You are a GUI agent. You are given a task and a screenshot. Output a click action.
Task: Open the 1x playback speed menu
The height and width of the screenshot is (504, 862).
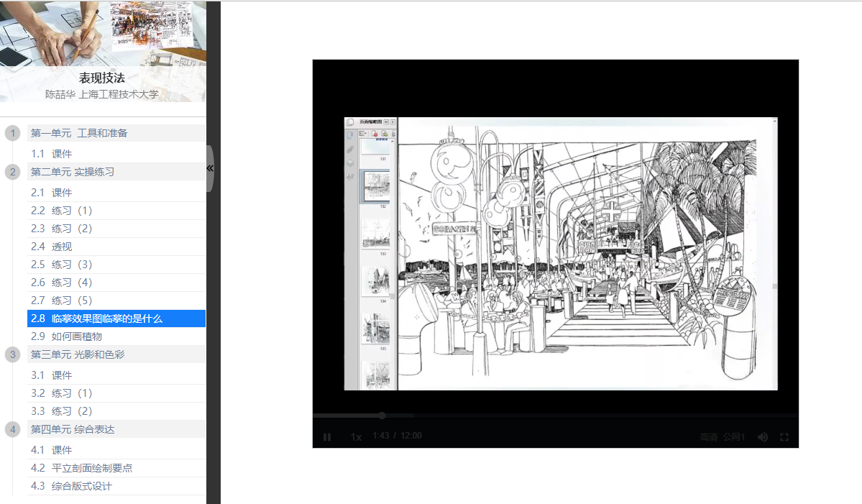point(356,437)
